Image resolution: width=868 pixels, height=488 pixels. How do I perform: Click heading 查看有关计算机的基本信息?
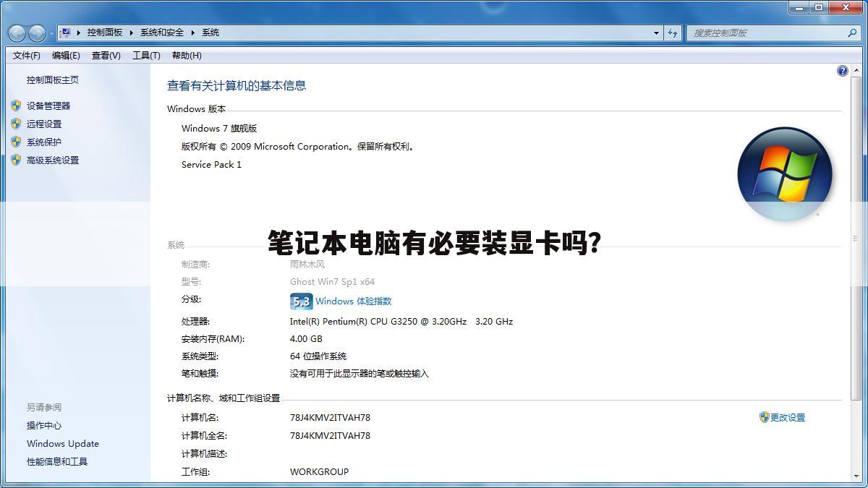237,85
